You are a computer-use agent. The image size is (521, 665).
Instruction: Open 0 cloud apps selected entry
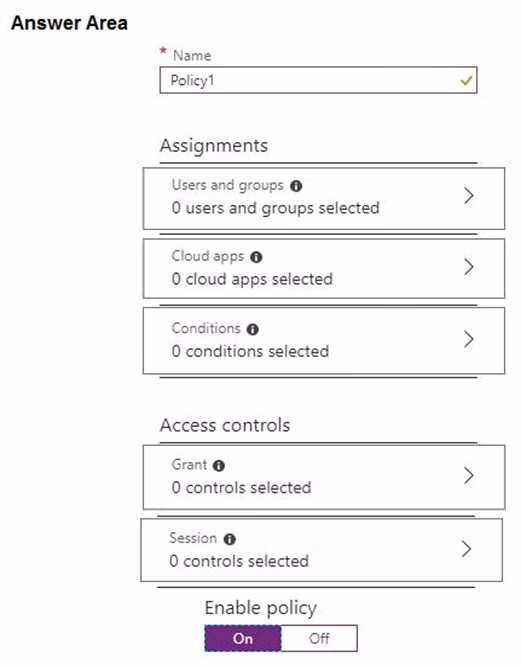pyautogui.click(x=324, y=268)
